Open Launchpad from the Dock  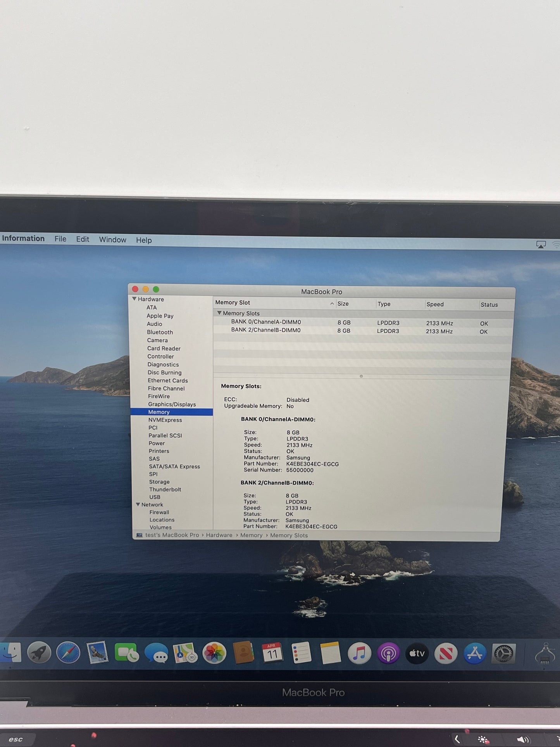coord(39,653)
